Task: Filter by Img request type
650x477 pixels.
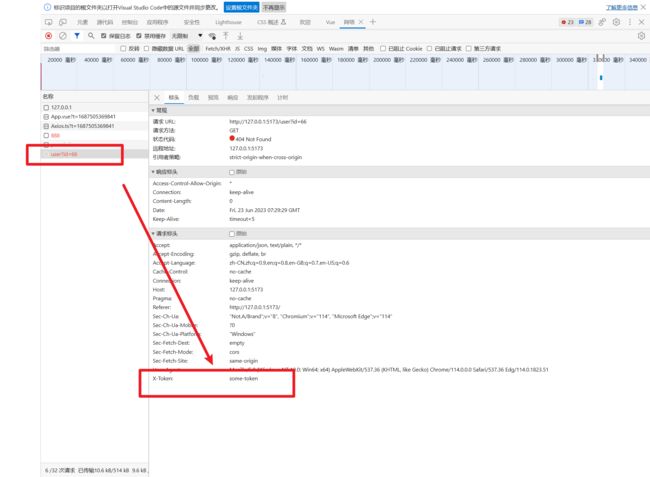Action: tap(262, 48)
